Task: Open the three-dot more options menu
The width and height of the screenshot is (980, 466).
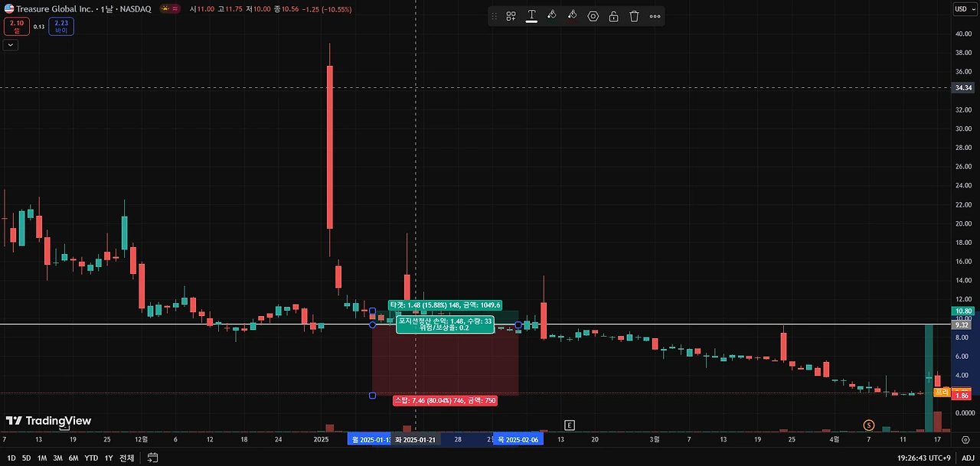Action: click(x=655, y=16)
